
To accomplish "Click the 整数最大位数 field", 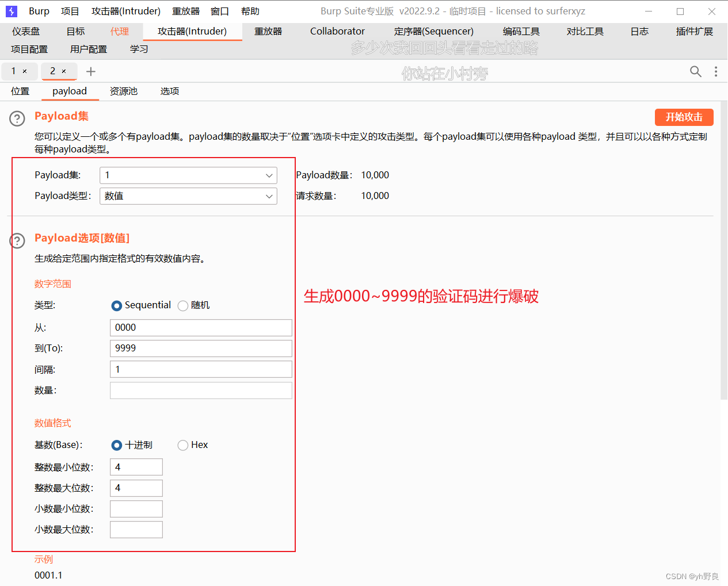I will coord(136,488).
